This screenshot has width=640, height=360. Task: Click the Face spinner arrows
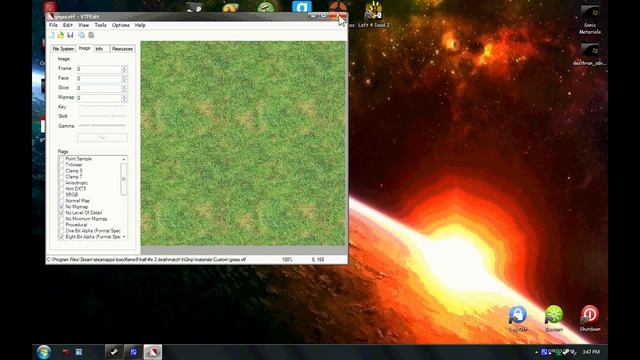pos(124,78)
